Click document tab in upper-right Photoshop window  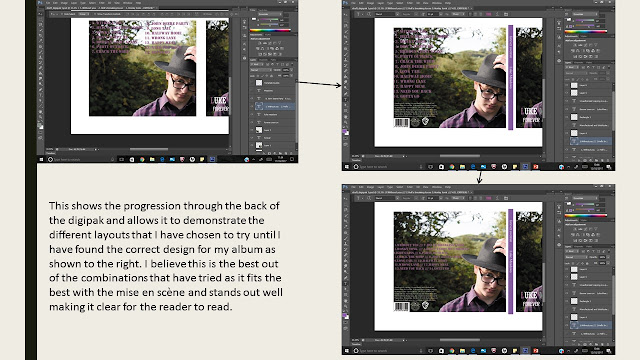point(411,9)
